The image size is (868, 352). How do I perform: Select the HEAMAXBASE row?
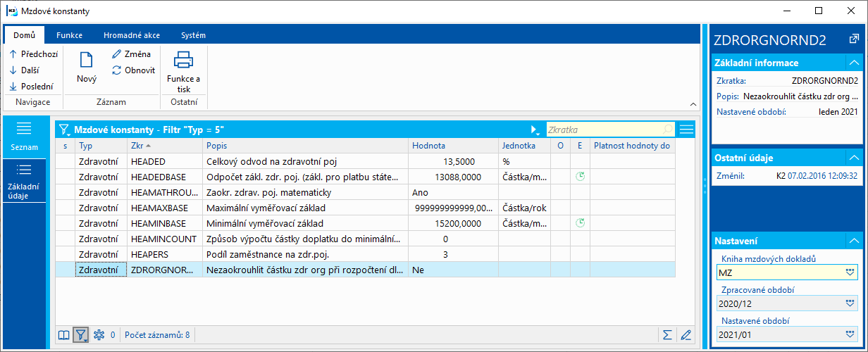point(365,208)
